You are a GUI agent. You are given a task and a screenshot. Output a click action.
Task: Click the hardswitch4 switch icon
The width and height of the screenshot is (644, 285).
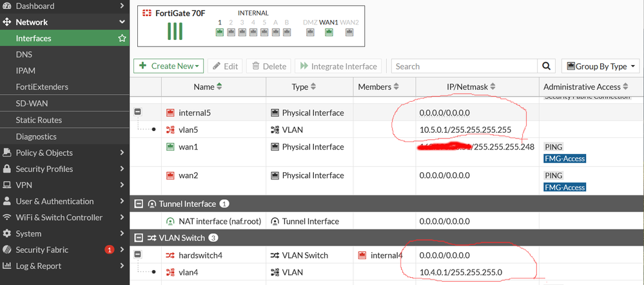(170, 255)
